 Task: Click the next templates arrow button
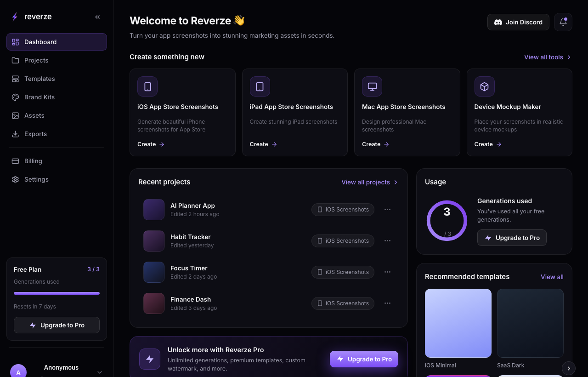click(x=569, y=368)
